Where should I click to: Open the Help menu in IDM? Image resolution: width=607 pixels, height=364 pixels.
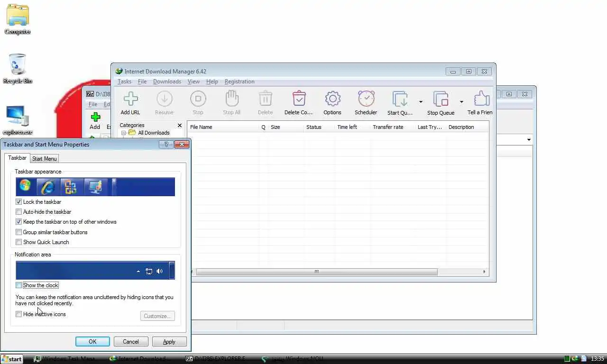click(x=212, y=82)
